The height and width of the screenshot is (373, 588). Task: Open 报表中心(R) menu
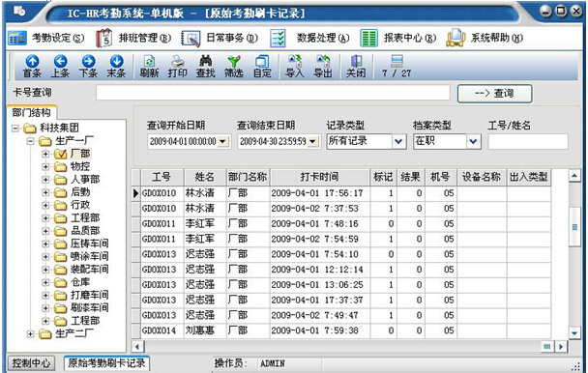pos(410,38)
